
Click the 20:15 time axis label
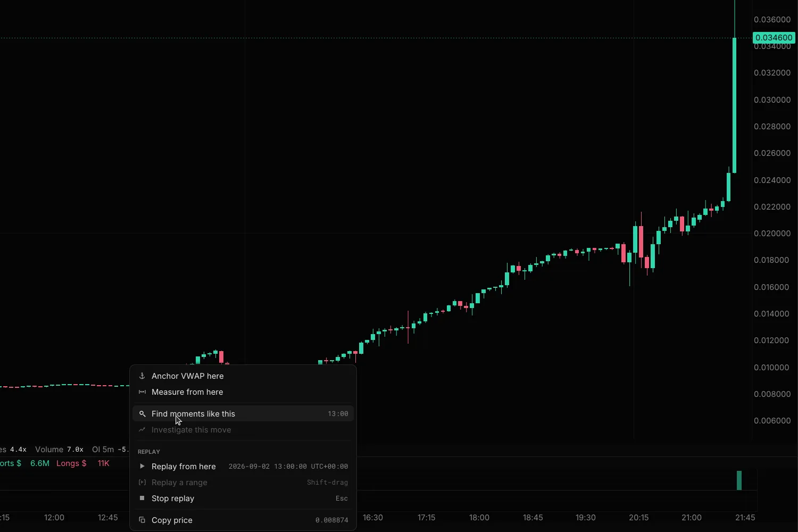point(639,518)
